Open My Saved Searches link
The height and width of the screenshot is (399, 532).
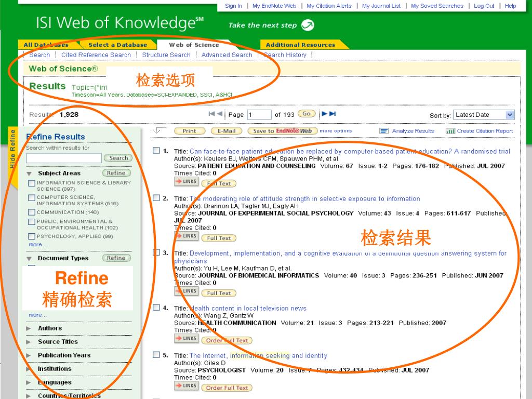click(437, 6)
